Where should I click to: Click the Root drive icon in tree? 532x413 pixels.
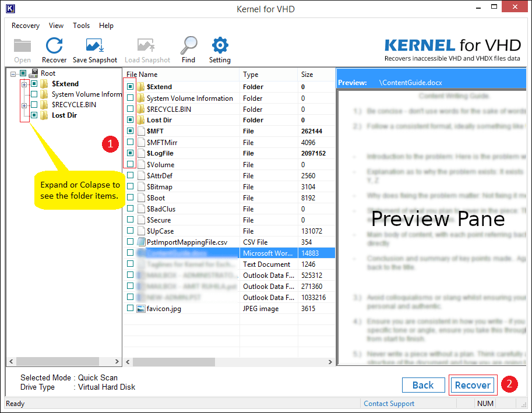coord(33,73)
